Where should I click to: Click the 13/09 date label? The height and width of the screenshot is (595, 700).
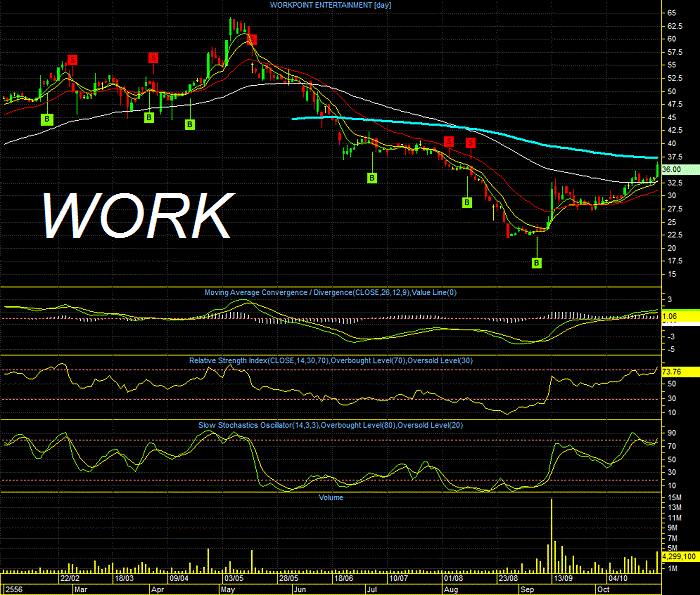click(x=563, y=578)
